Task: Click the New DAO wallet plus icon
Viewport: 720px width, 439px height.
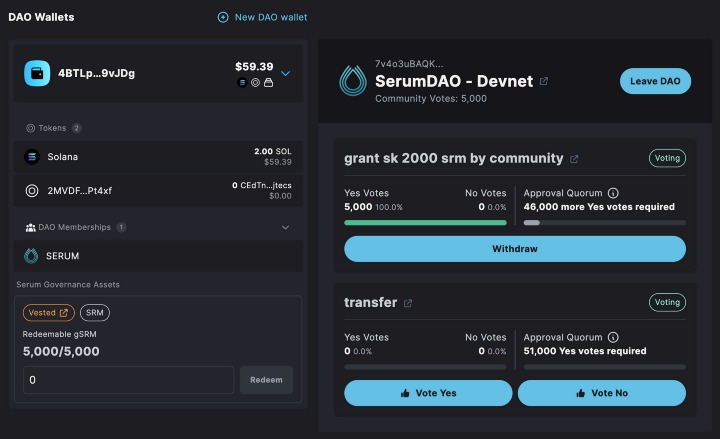Action: (223, 17)
